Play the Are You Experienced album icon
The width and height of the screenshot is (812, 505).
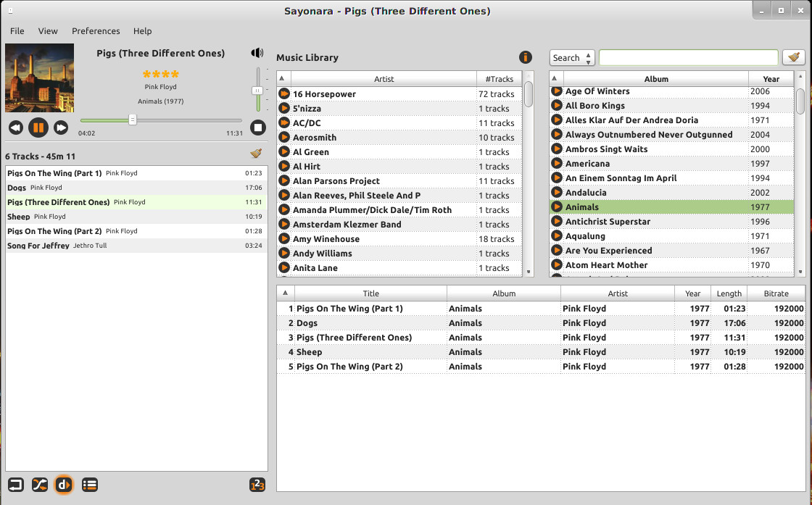[x=557, y=250]
